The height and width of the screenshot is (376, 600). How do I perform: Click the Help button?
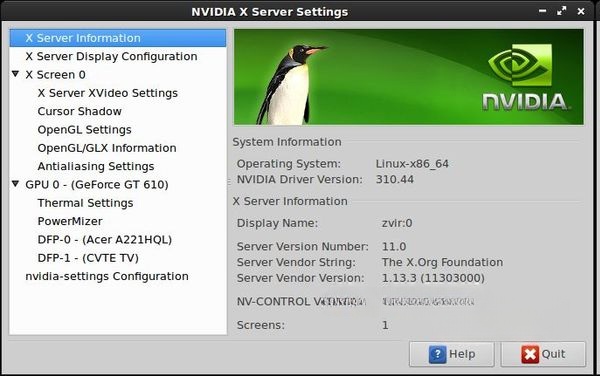tap(452, 354)
